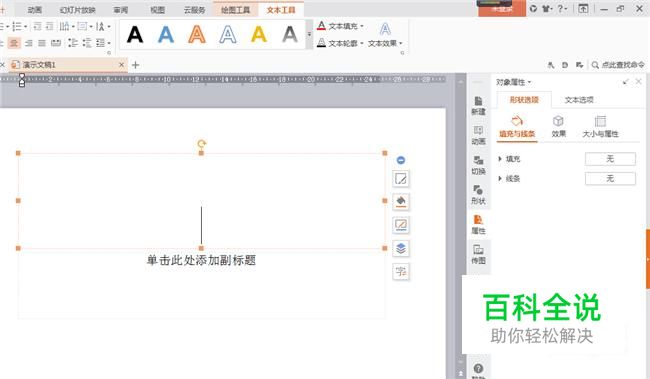Switch to the 视图 ribbon tab
The image size is (650, 379).
coord(157,10)
